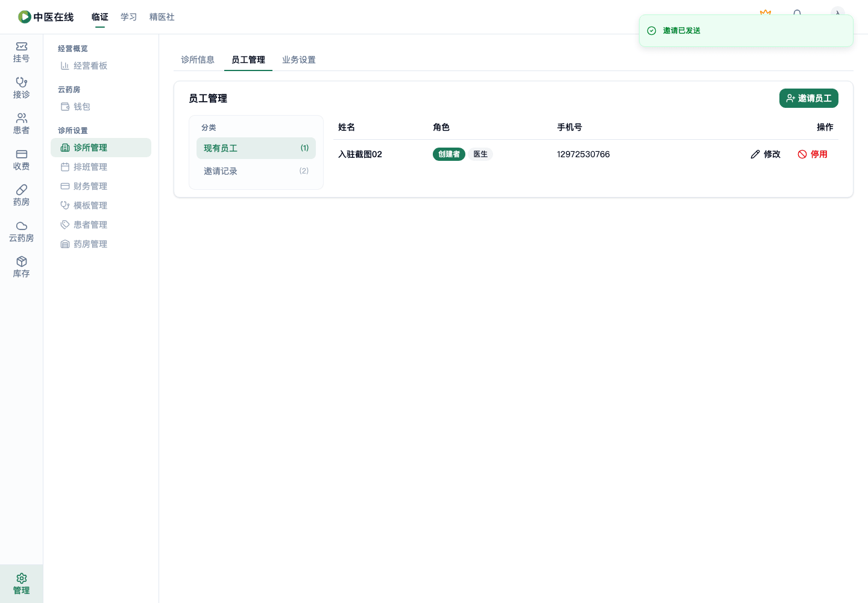Switch to 学习 in top navigation
This screenshot has width=868, height=603.
(129, 17)
